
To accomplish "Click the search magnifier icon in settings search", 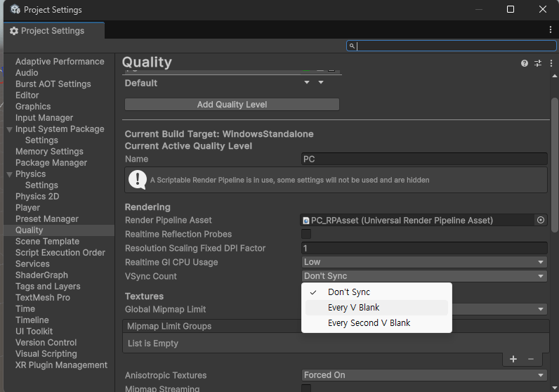I will click(x=353, y=46).
